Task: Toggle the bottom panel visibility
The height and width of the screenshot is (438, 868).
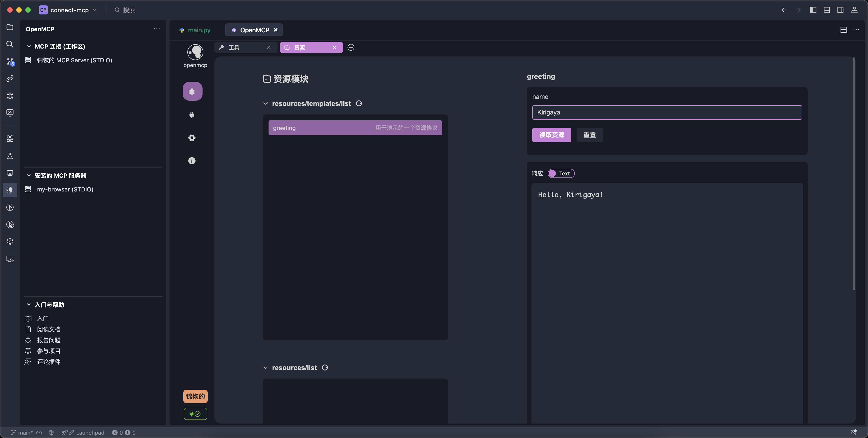Action: 827,10
